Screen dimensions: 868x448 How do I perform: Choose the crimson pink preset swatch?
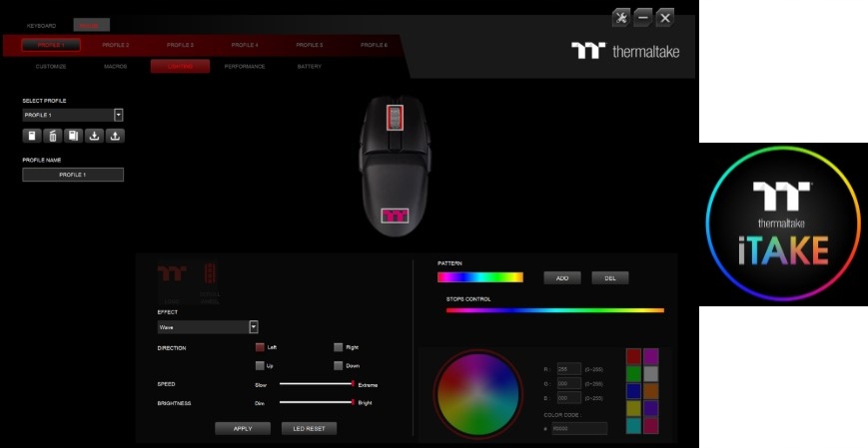pyautogui.click(x=651, y=425)
